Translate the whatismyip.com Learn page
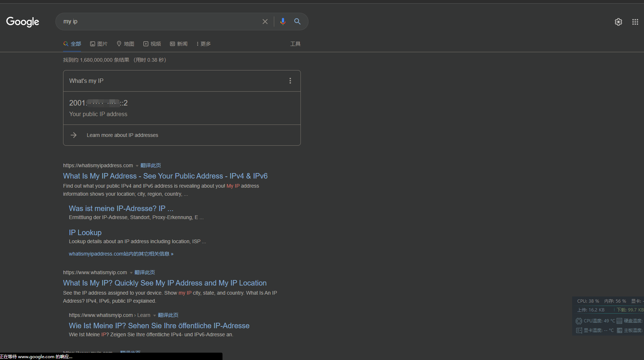Screen dimensions: 644x360 point(168,315)
